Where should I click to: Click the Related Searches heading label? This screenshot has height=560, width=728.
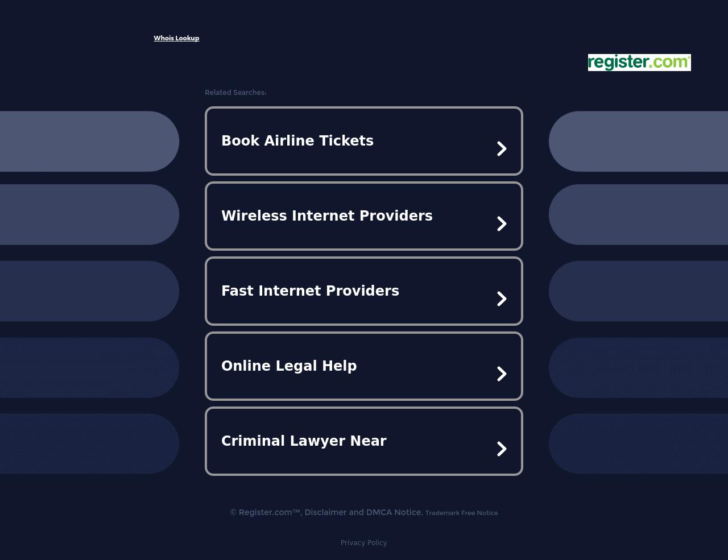pyautogui.click(x=235, y=93)
